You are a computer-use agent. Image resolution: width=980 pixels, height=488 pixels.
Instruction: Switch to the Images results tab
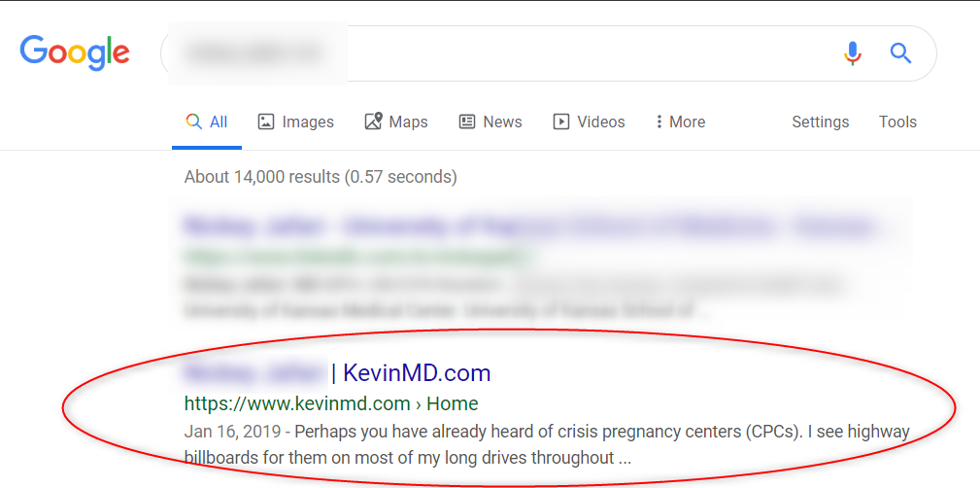(x=295, y=122)
